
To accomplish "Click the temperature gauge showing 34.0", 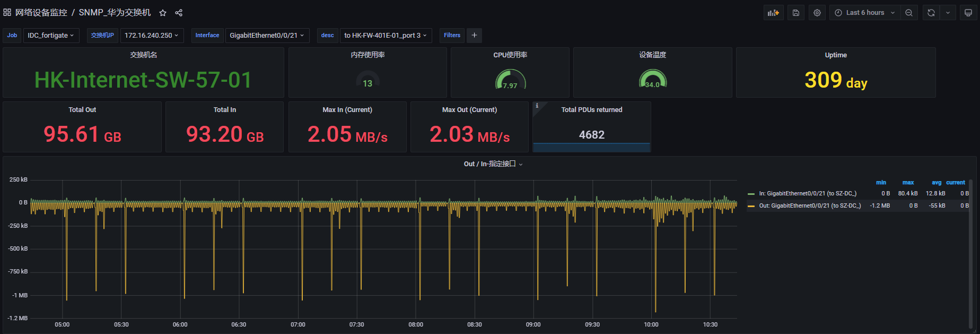I will point(652,80).
